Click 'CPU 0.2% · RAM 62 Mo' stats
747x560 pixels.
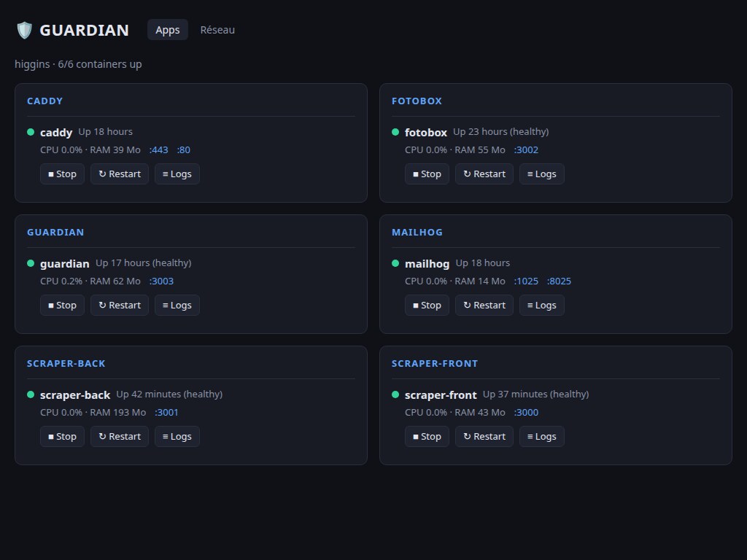90,281
